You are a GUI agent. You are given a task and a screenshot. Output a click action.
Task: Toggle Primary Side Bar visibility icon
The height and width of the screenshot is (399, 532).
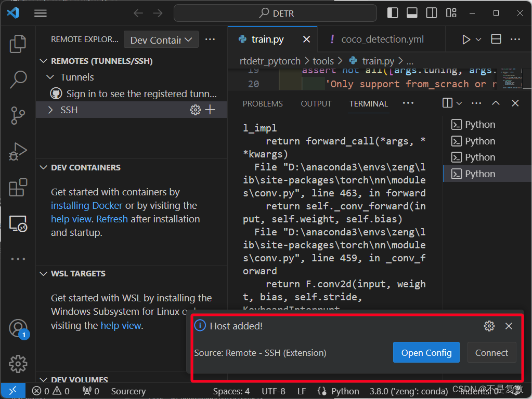click(x=393, y=12)
